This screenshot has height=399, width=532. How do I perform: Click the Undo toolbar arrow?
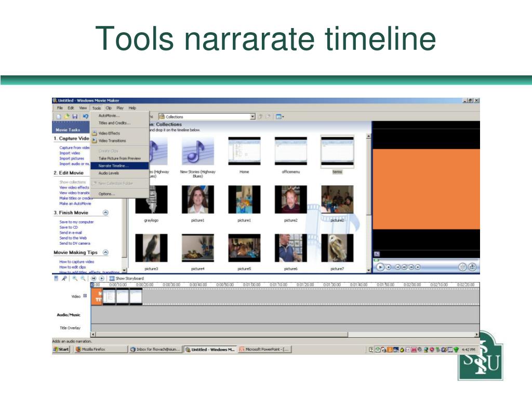(x=85, y=116)
